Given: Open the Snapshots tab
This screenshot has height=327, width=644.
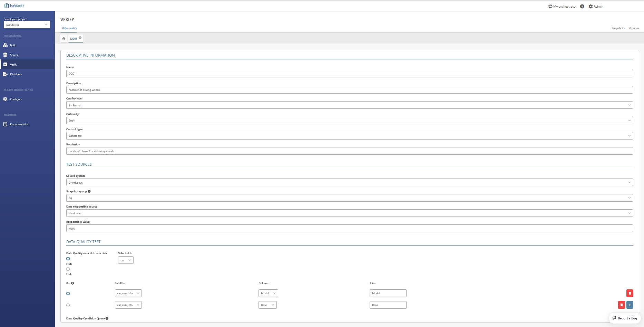Looking at the screenshot, I should coord(618,28).
